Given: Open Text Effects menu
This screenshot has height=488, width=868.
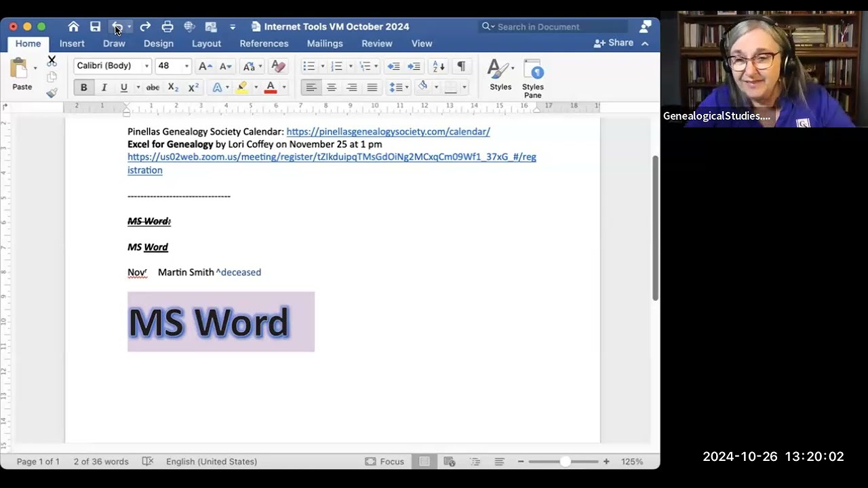Looking at the screenshot, I should tap(217, 87).
